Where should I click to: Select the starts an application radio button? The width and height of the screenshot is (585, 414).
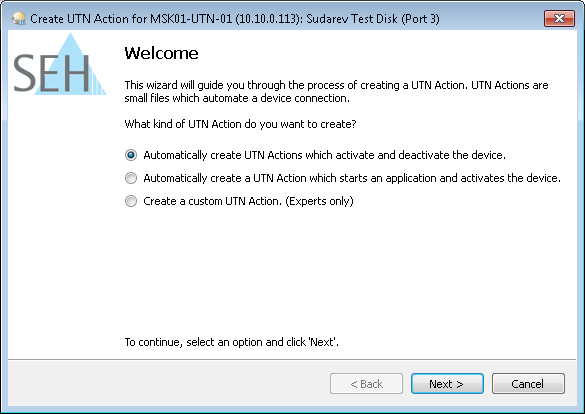pos(131,178)
